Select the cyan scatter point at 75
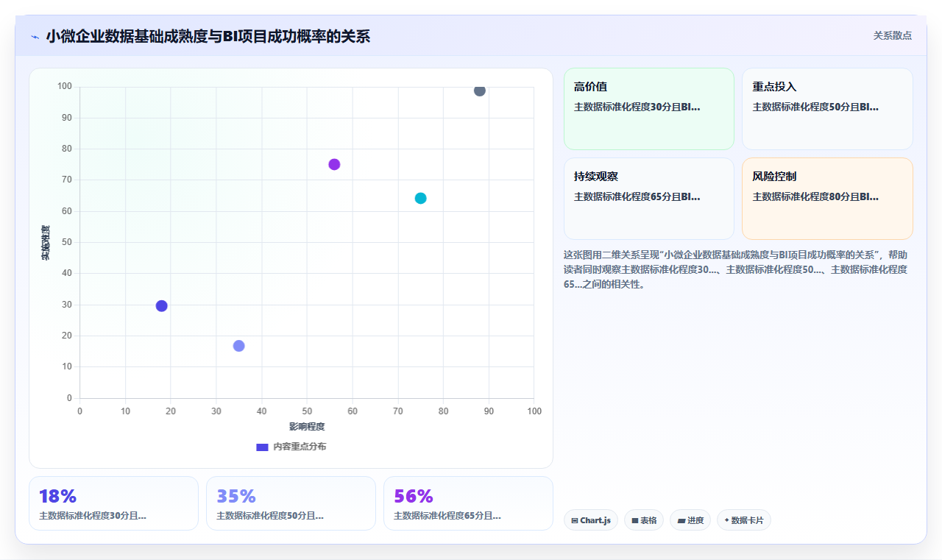 pyautogui.click(x=420, y=198)
